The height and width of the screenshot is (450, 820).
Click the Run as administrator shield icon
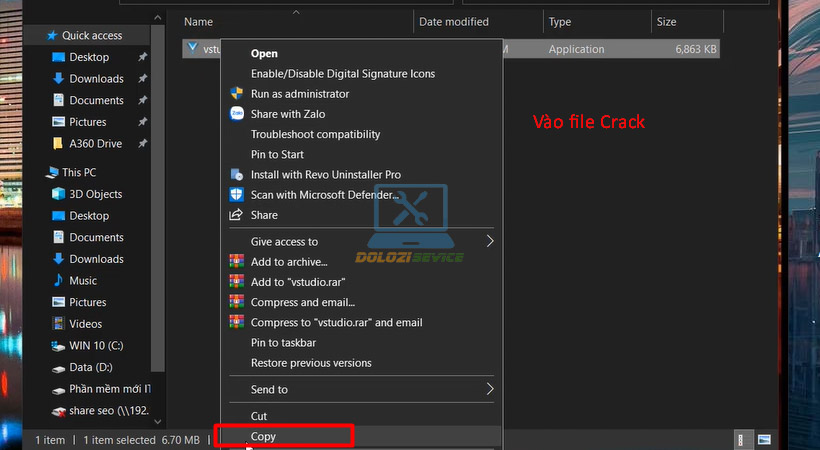tap(236, 94)
